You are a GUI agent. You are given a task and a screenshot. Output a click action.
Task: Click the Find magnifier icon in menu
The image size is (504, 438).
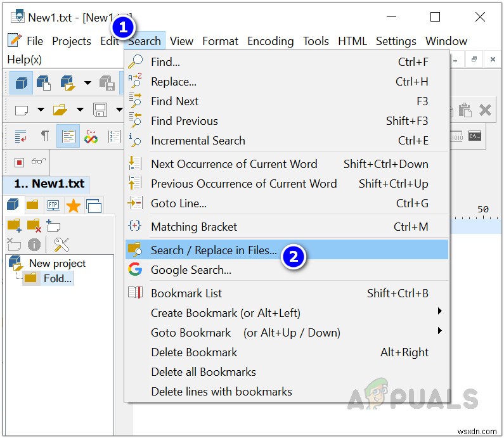135,61
